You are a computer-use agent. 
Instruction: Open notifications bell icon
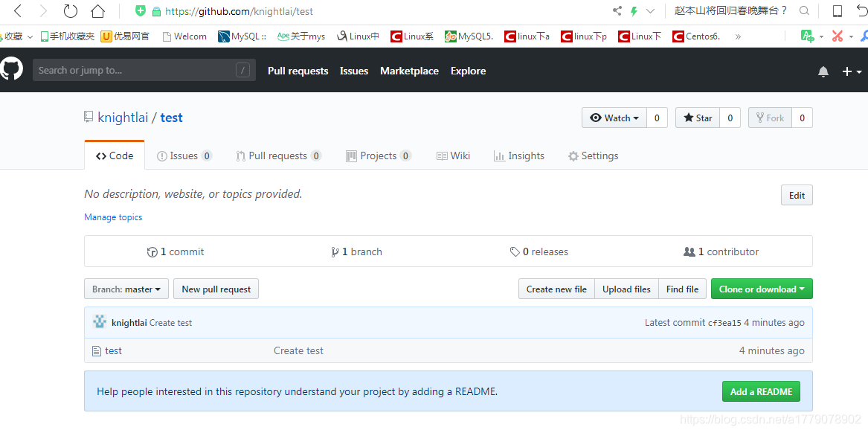pyautogui.click(x=823, y=71)
